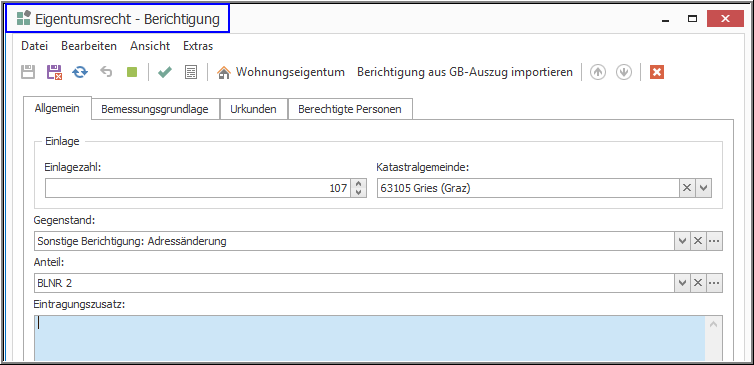The height and width of the screenshot is (365, 754).
Task: Click the application icon in title bar
Action: pyautogui.click(x=24, y=18)
